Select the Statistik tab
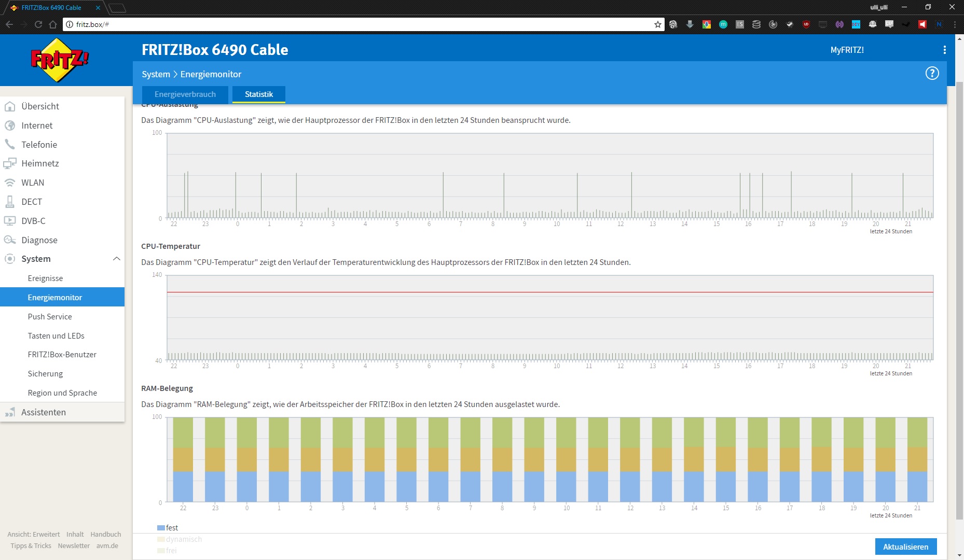The width and height of the screenshot is (964, 560). tap(259, 94)
